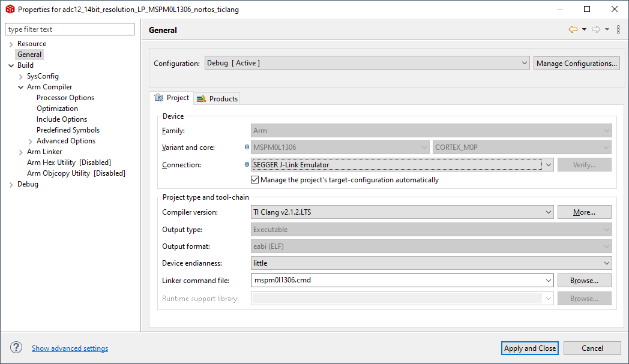Click info icon beside Connection label

pos(247,164)
